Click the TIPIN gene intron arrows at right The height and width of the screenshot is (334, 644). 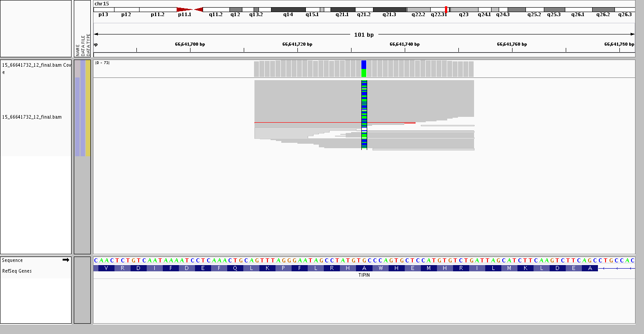pos(617,268)
